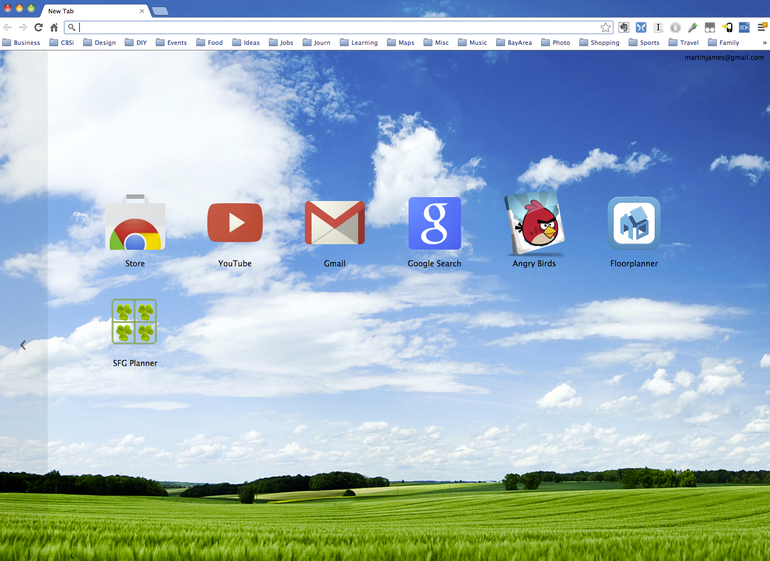
Task: Open the BayArea bookmarks folder
Action: pos(514,43)
